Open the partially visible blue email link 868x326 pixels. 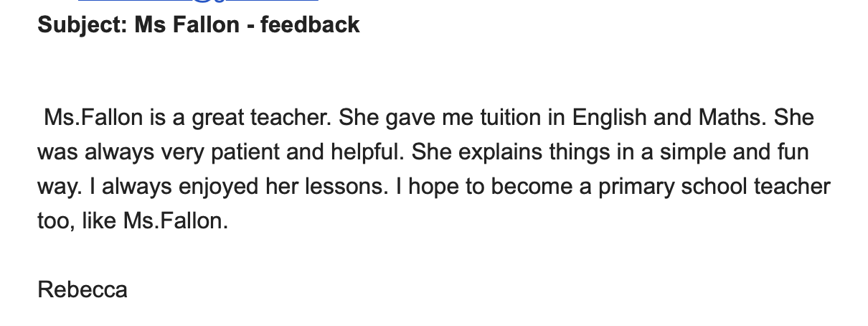tap(197, 1)
